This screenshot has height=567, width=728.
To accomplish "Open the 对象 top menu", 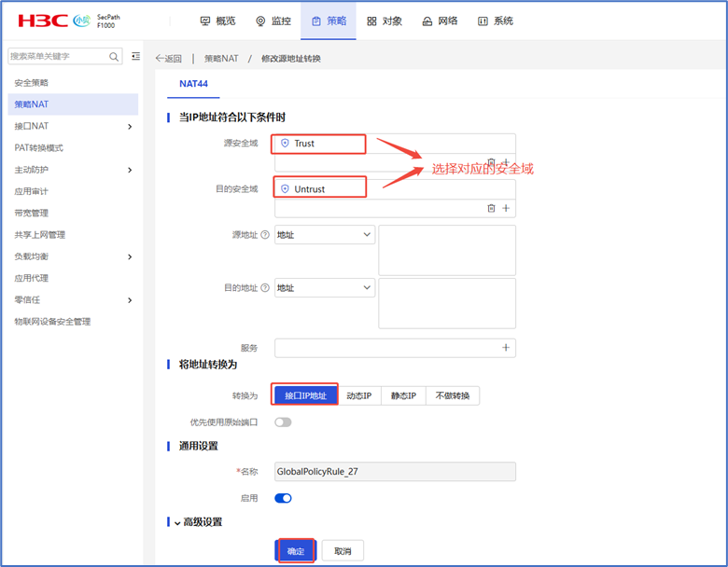I will 385,21.
